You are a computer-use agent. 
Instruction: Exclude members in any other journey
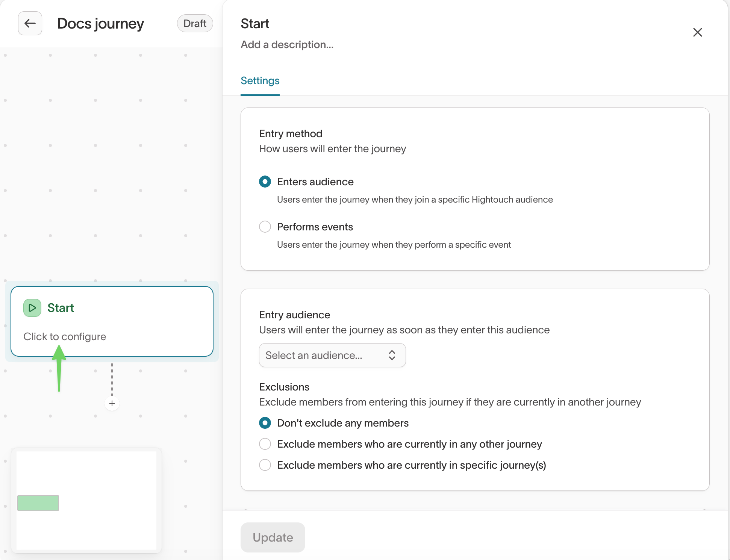point(265,444)
